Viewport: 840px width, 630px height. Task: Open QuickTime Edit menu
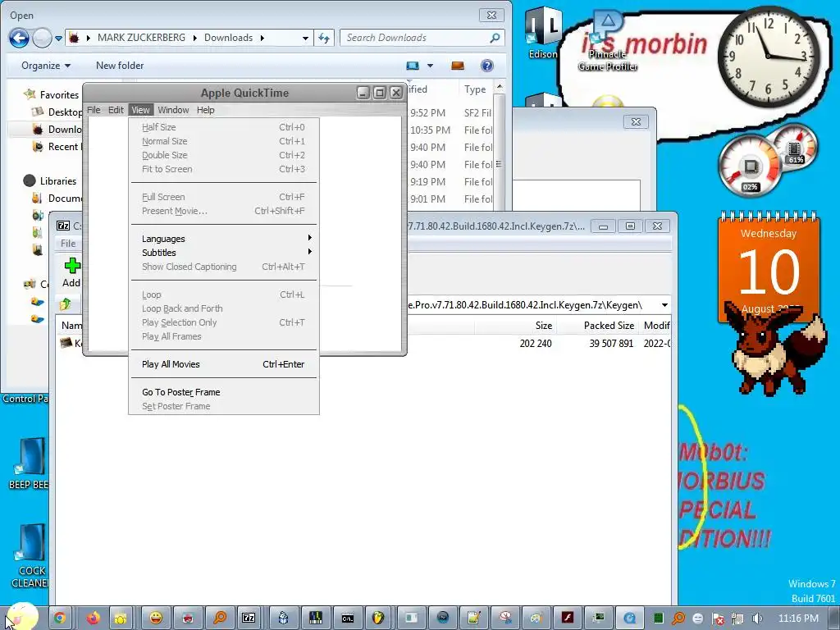point(116,110)
